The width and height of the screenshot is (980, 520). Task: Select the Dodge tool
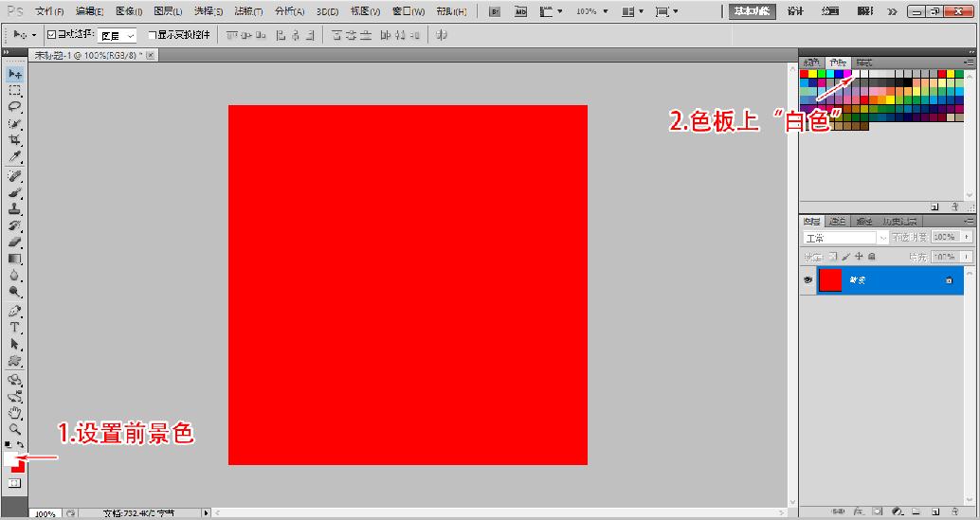15,291
